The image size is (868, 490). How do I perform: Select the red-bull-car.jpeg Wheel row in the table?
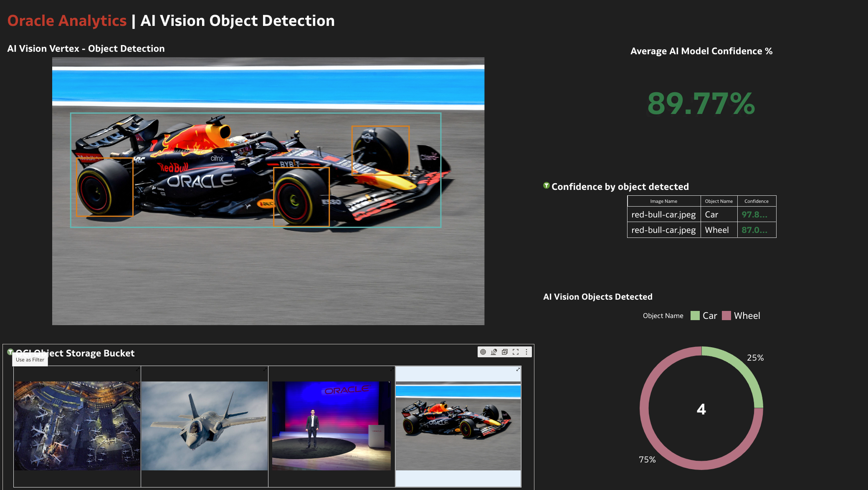pos(701,230)
